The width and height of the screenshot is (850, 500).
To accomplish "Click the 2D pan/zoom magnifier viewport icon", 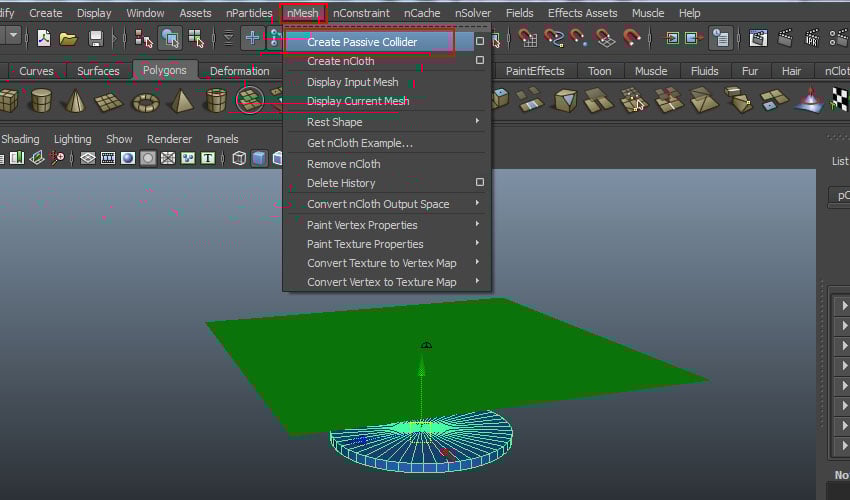I will coord(57,158).
